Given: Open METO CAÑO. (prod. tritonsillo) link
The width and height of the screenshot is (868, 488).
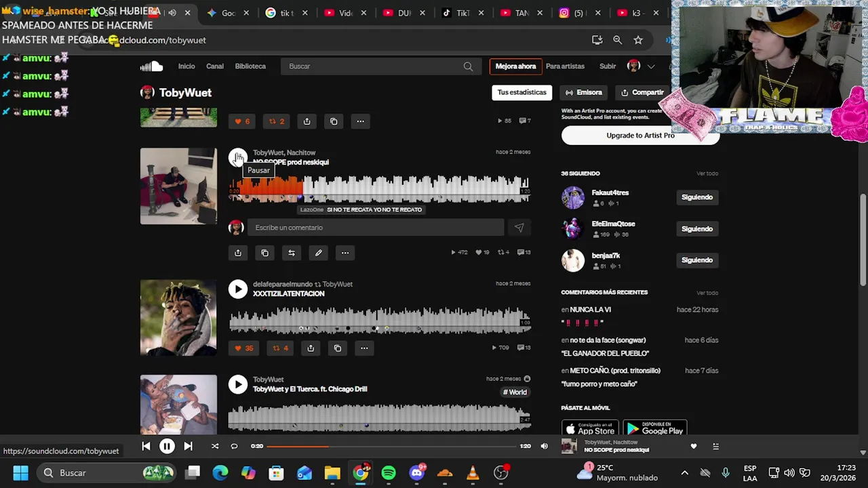Looking at the screenshot, I should click(x=615, y=371).
